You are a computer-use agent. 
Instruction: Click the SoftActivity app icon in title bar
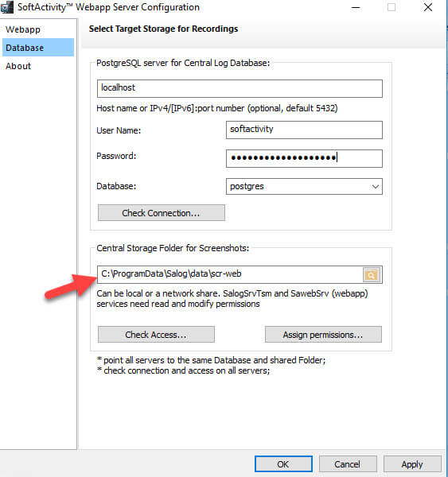point(6,7)
